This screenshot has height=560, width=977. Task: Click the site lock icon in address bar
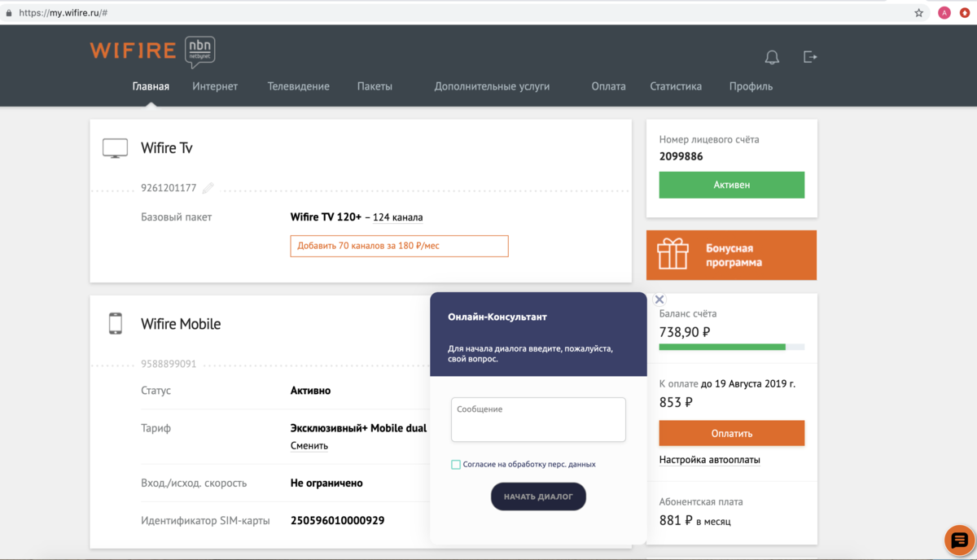click(x=9, y=13)
